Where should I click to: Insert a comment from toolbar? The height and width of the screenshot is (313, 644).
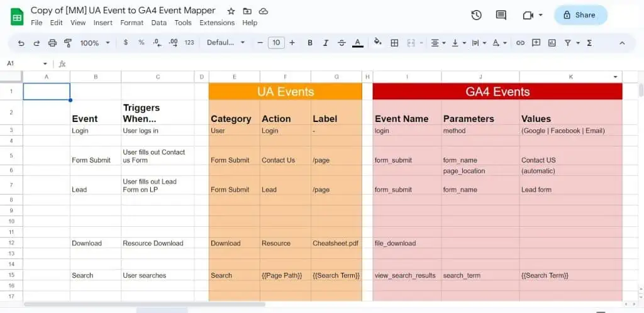[536, 43]
